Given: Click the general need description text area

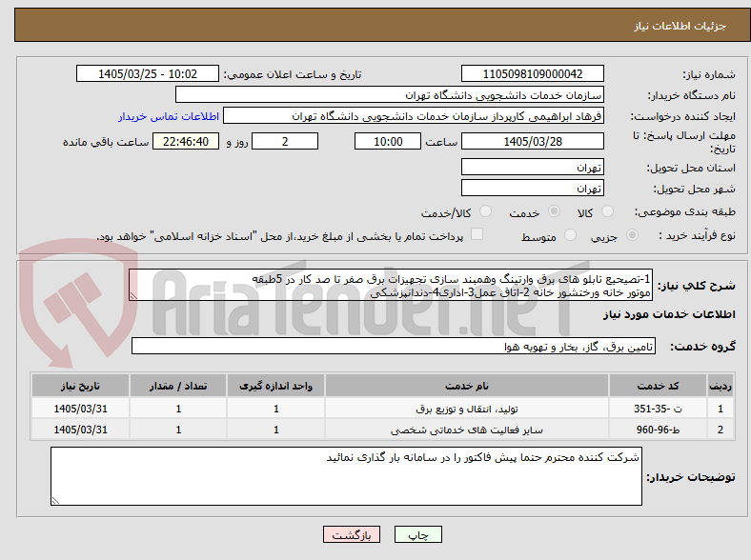Looking at the screenshot, I should coord(391,286).
